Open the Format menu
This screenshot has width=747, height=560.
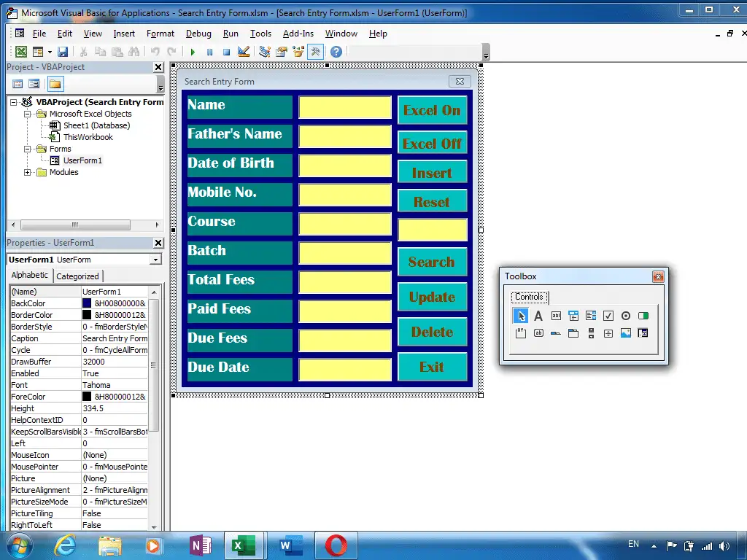point(160,34)
